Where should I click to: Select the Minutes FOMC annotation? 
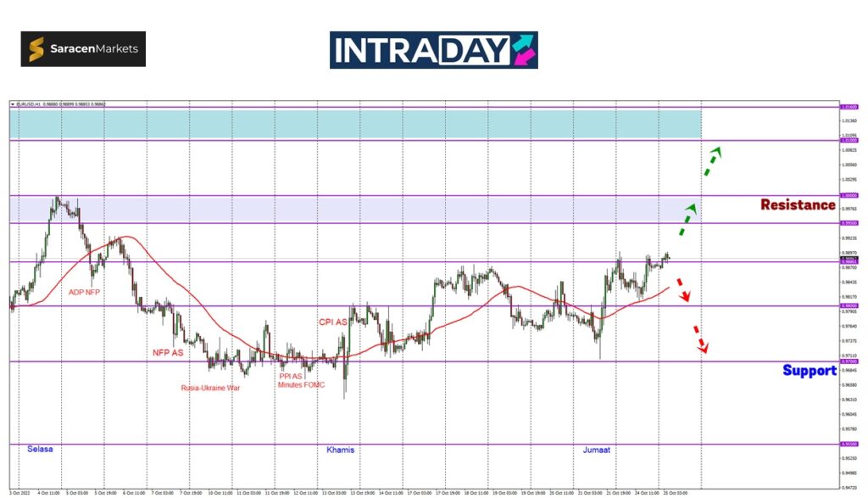tap(303, 384)
